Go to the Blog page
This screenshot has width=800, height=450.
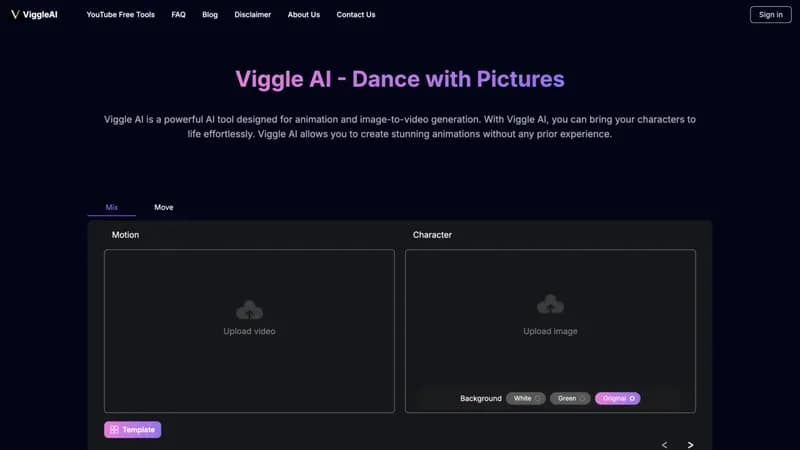pos(210,15)
